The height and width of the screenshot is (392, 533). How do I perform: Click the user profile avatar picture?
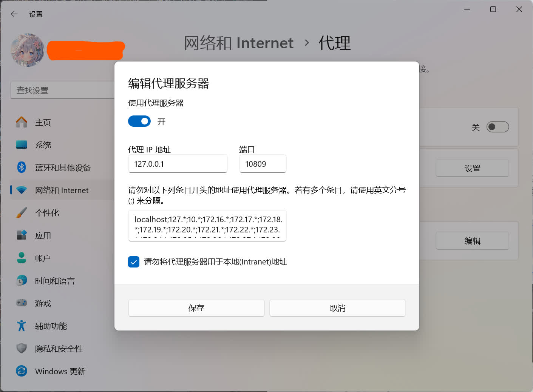click(27, 50)
